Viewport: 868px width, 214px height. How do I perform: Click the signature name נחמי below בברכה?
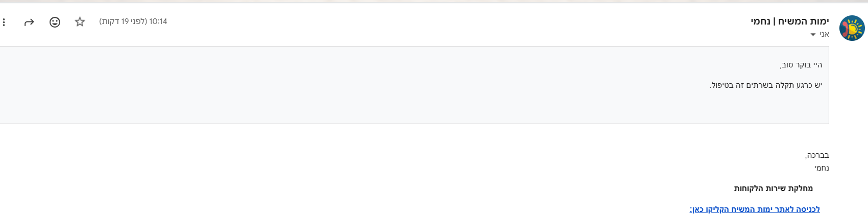coord(822,168)
